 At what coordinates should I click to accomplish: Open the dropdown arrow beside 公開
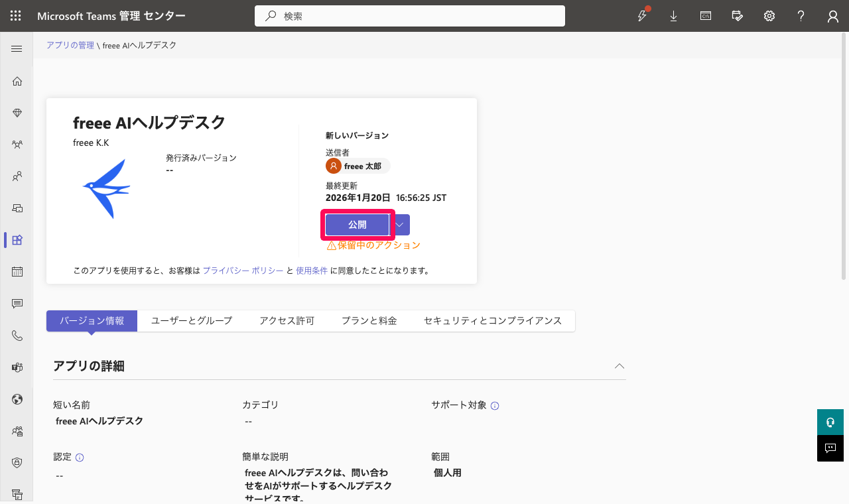pyautogui.click(x=400, y=225)
